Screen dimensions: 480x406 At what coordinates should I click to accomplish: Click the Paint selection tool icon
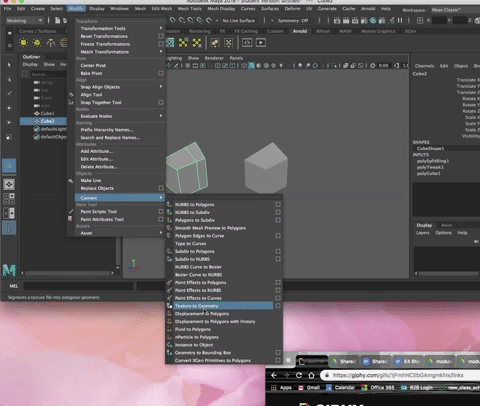point(9,94)
